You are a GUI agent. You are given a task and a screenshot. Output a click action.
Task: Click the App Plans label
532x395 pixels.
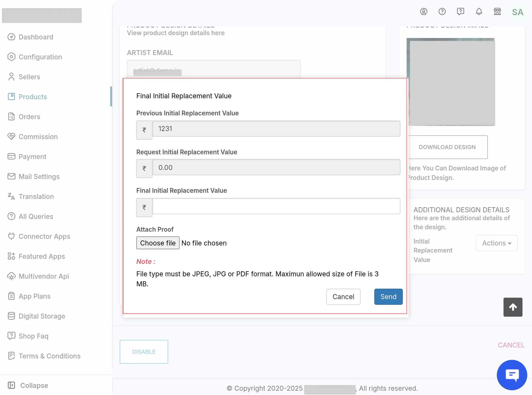point(35,296)
